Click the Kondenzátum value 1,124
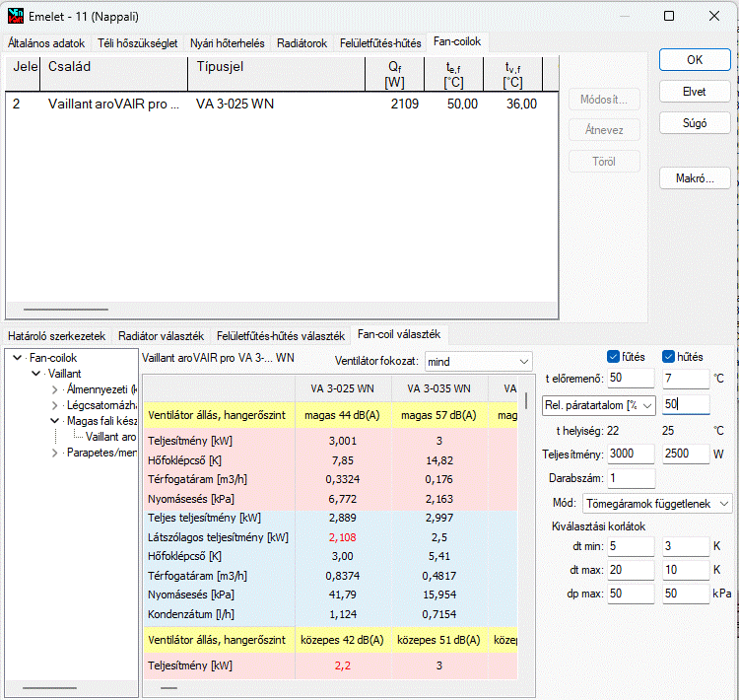This screenshot has height=700, width=739. pyautogui.click(x=343, y=614)
